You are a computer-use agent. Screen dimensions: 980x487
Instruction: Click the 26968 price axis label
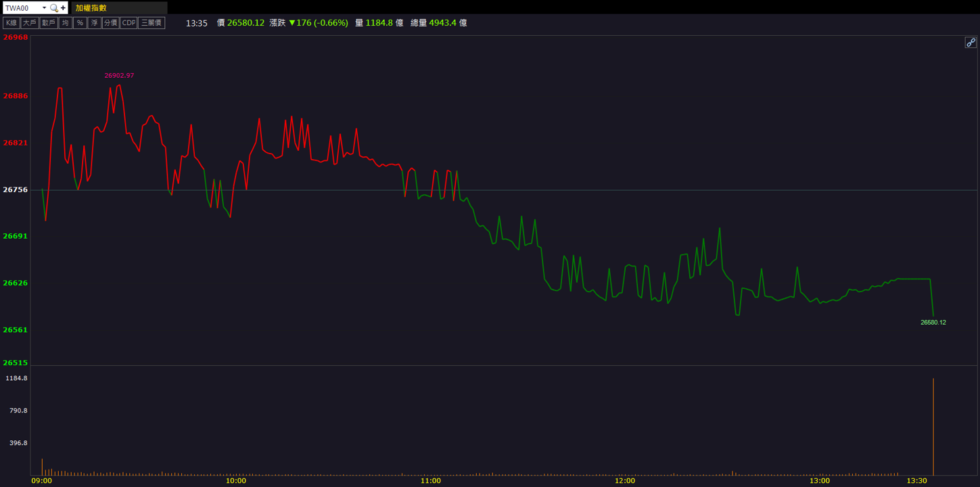point(16,37)
